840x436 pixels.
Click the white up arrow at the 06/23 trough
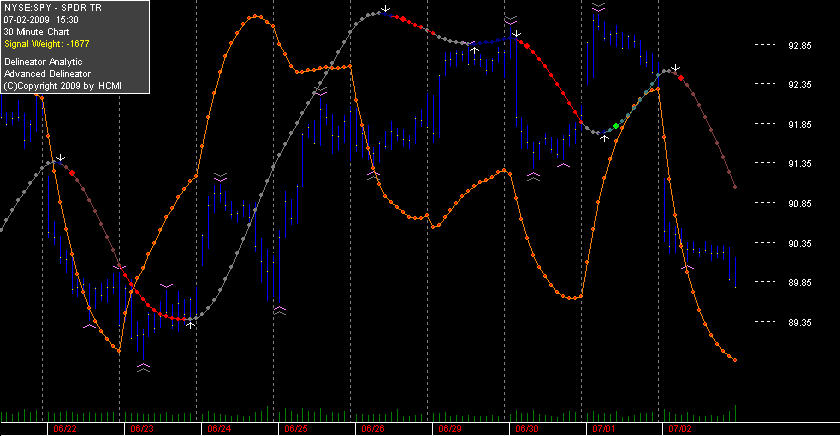click(190, 325)
